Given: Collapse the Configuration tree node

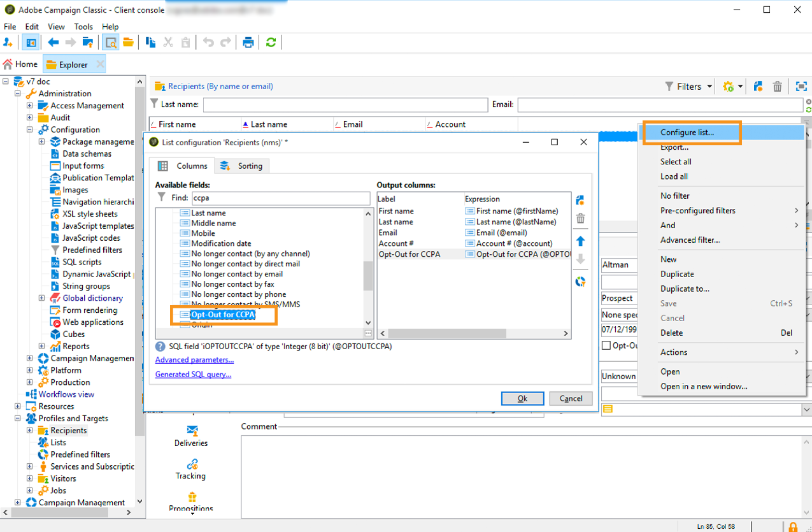Looking at the screenshot, I should pyautogui.click(x=30, y=129).
